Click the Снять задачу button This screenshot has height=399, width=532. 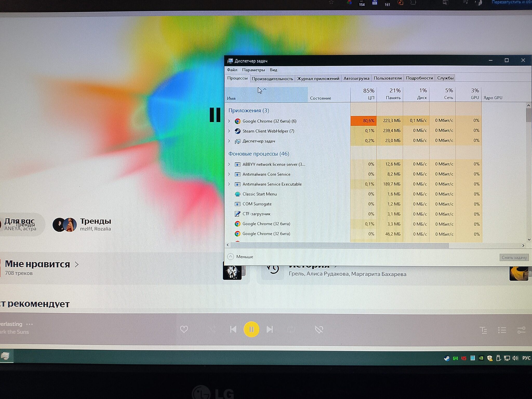coord(514,257)
